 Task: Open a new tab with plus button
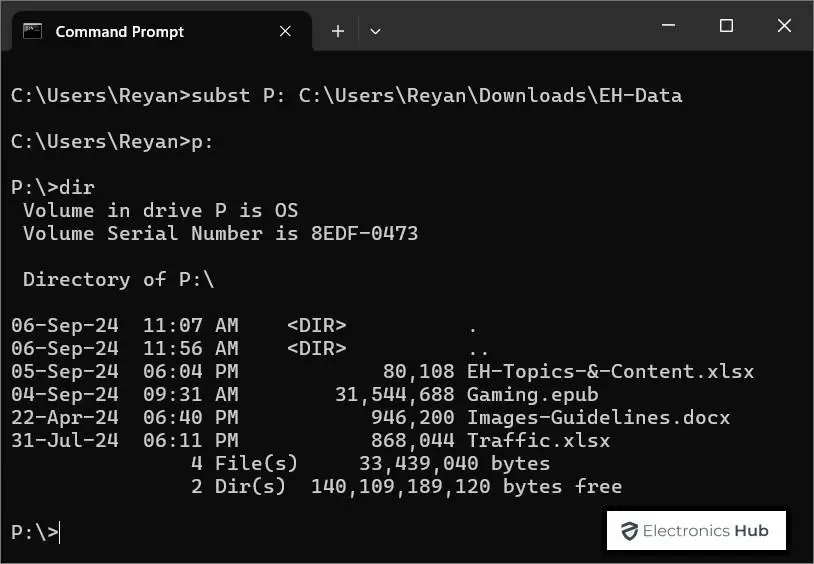(x=338, y=32)
